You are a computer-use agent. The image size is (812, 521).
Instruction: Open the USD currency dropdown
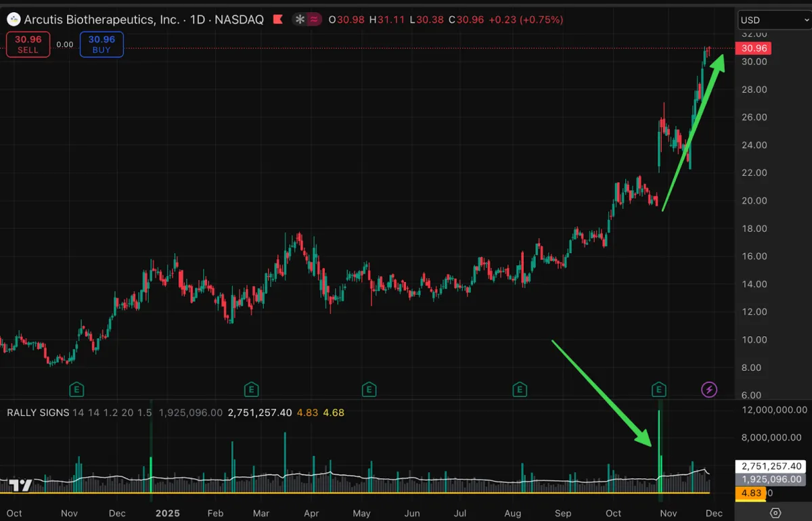[x=774, y=20]
